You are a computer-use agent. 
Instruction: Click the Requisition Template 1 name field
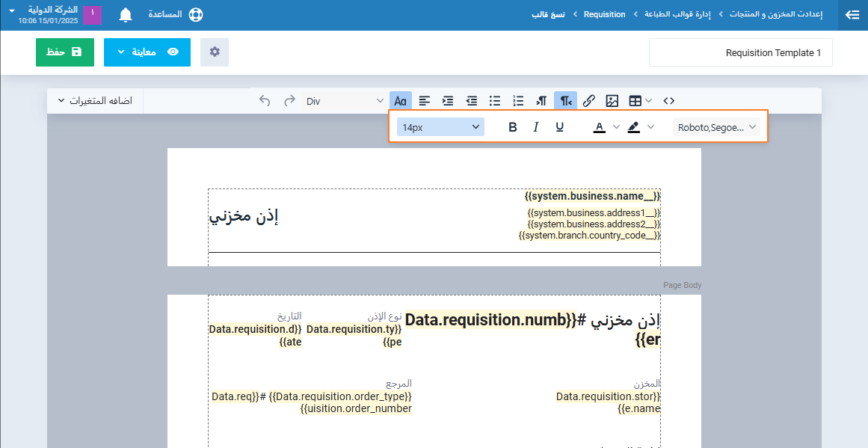click(x=740, y=53)
